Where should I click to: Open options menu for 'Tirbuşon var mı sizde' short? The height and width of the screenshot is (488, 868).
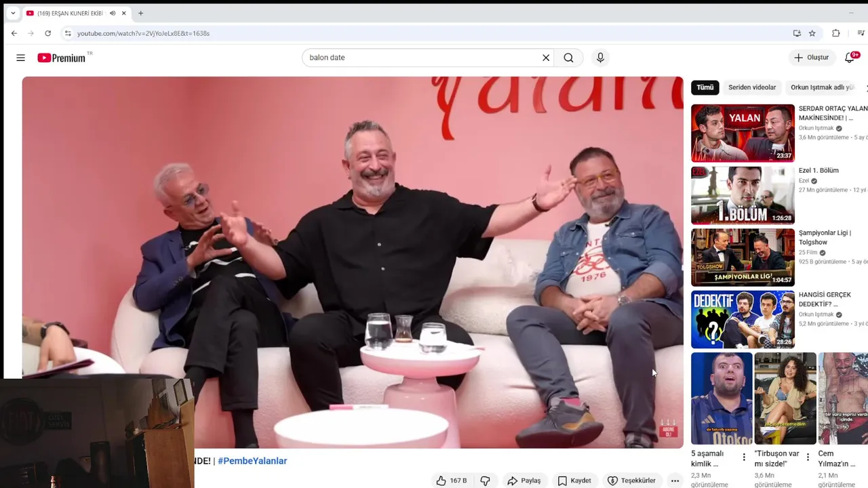pos(808,457)
